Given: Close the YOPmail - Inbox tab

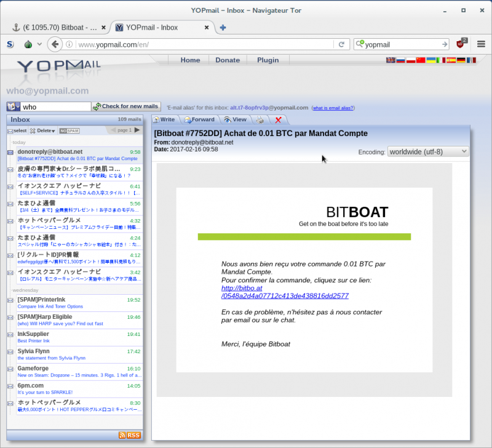Looking at the screenshot, I should (207, 28).
